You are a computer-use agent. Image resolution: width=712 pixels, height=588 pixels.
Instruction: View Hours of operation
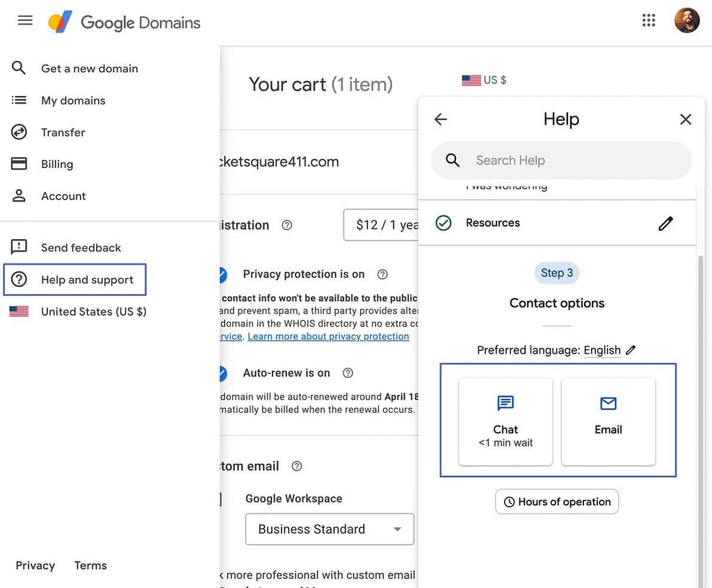pyautogui.click(x=556, y=501)
